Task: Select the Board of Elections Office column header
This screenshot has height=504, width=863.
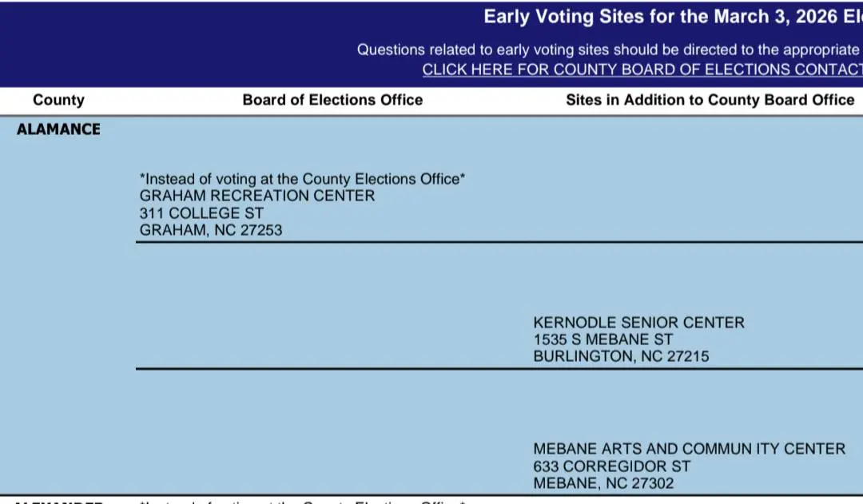Action: pos(332,100)
